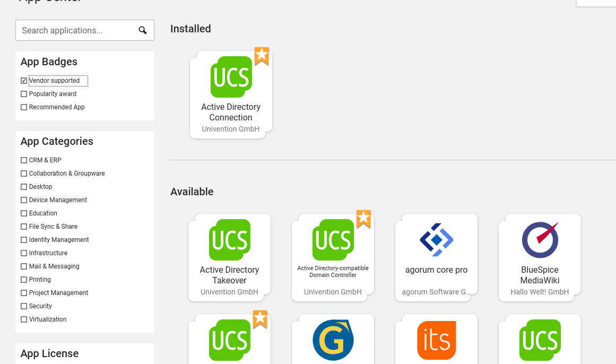Select the Collaboration & Groupware category
The image size is (616, 364).
coord(24,174)
